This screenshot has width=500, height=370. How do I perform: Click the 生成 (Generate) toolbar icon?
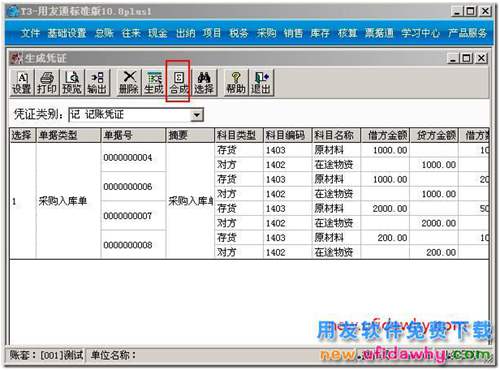154,82
